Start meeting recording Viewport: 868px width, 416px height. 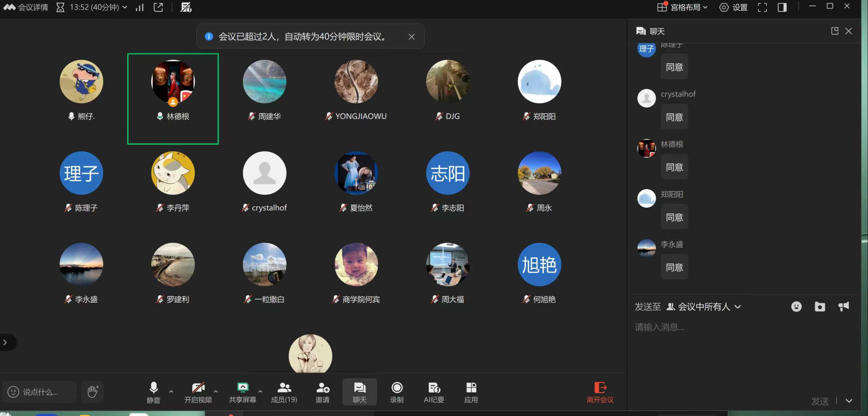point(397,392)
